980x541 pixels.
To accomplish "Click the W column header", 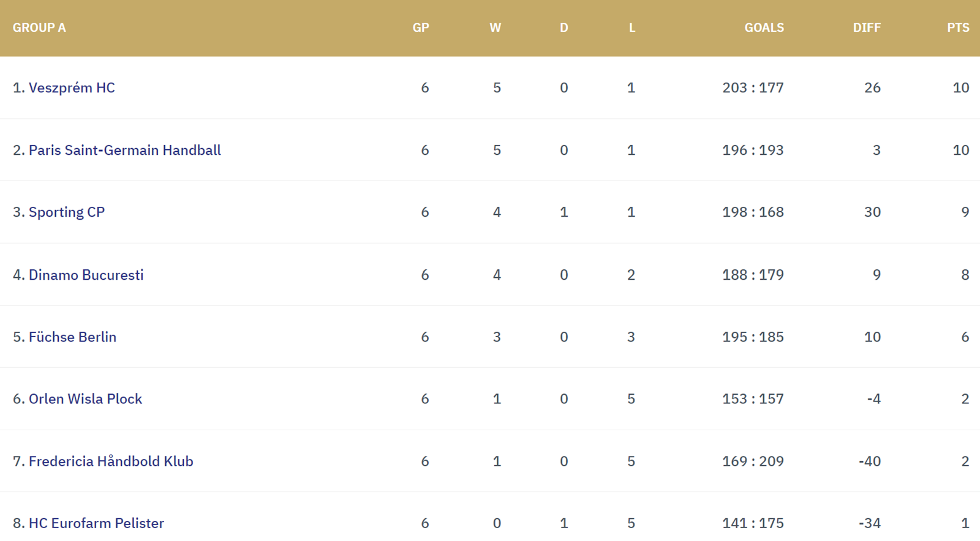I will [x=496, y=28].
